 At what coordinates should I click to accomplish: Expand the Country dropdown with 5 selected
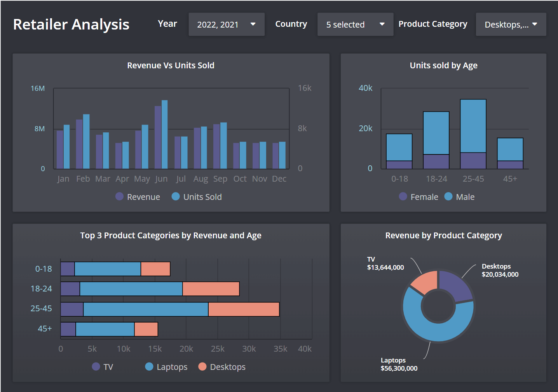pyautogui.click(x=355, y=24)
